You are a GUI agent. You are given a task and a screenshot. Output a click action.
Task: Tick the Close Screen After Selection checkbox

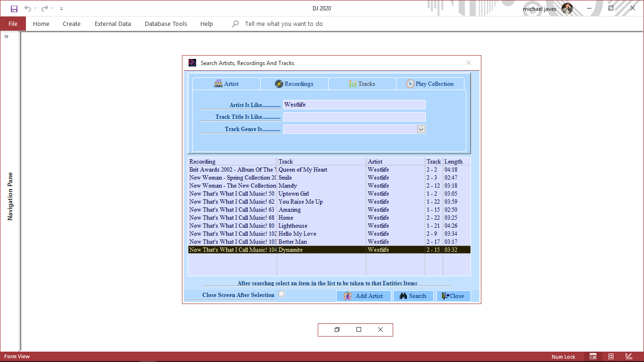point(281,294)
